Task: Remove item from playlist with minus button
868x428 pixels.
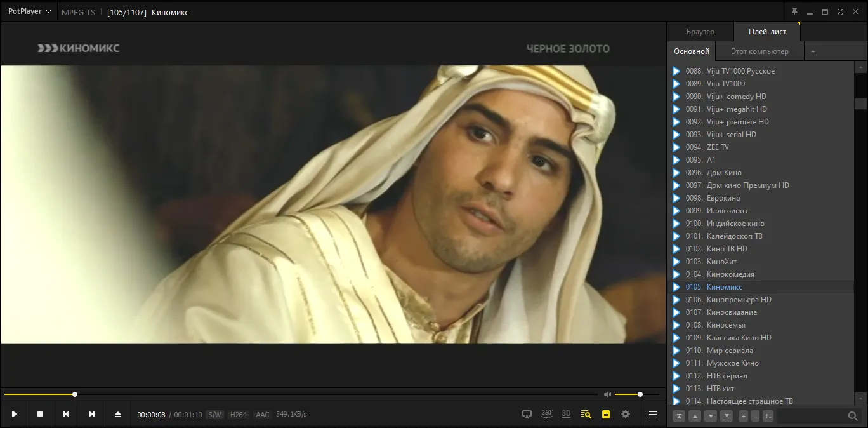Action: (x=755, y=416)
